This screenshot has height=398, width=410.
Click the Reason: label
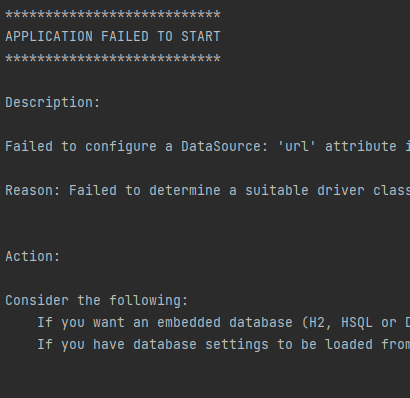point(33,191)
